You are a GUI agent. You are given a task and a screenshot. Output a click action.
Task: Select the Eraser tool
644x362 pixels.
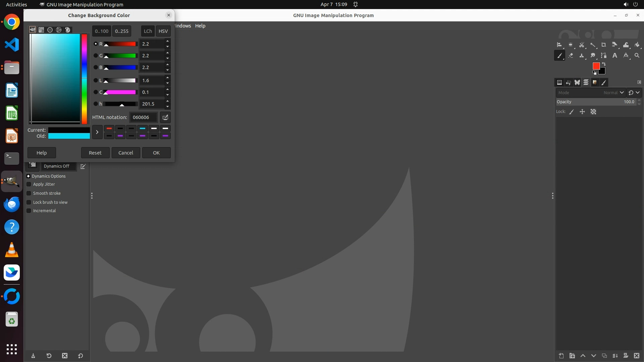pyautogui.click(x=571, y=56)
